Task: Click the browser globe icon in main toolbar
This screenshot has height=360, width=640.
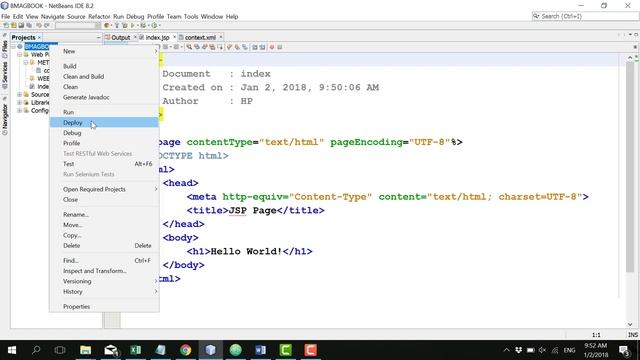Action: (x=106, y=25)
